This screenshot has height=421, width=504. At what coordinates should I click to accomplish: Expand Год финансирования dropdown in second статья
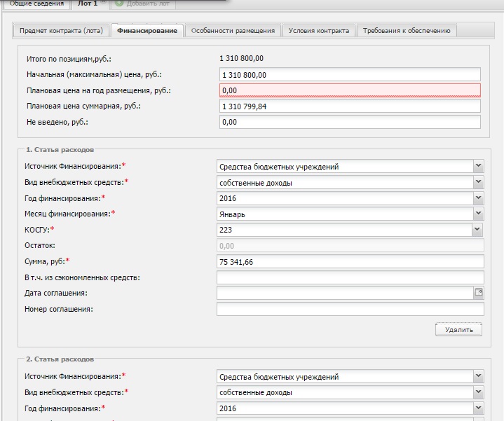[x=478, y=408]
